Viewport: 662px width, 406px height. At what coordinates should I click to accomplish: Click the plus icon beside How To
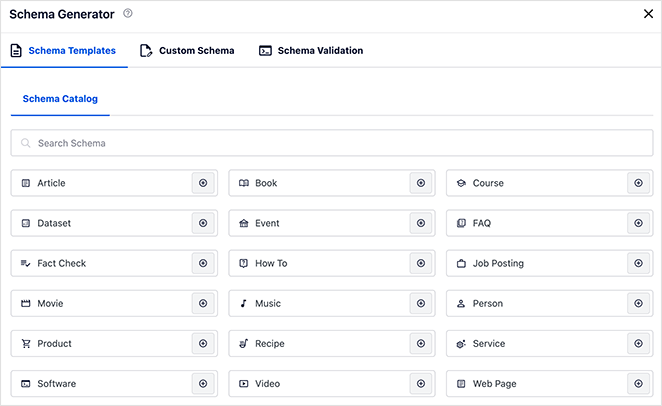click(x=421, y=263)
